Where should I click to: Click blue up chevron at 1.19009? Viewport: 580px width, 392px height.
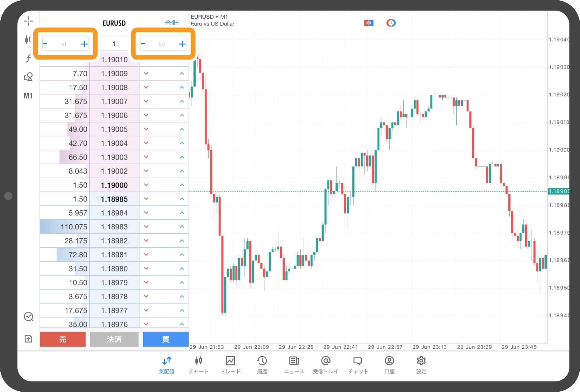click(182, 74)
